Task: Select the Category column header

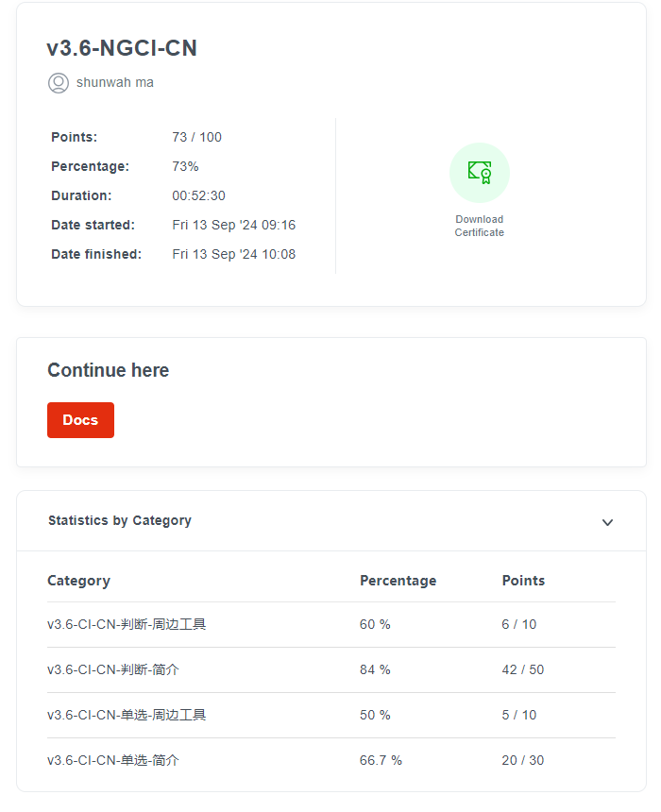Action: click(78, 581)
